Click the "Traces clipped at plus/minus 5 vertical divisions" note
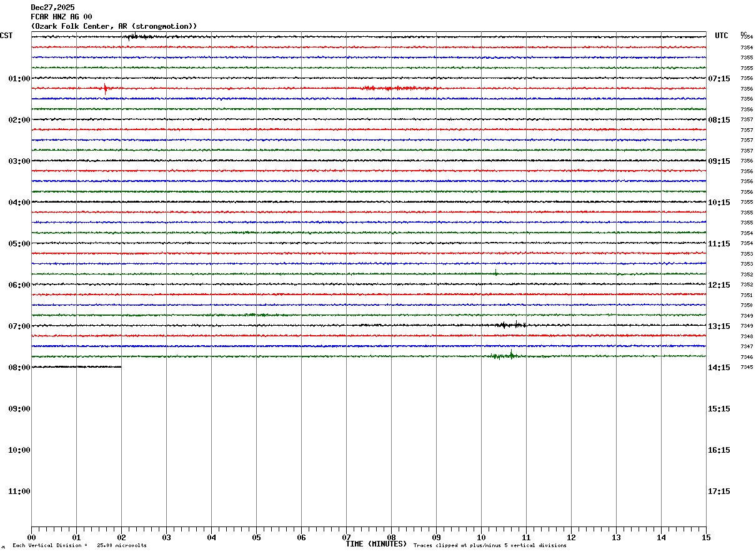Viewport: 756px width, 554px height. tap(490, 546)
